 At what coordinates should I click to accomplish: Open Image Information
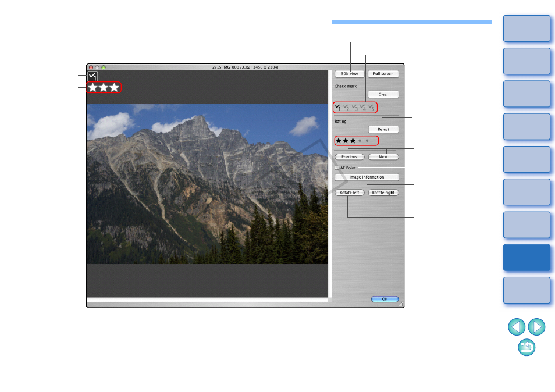(x=367, y=177)
